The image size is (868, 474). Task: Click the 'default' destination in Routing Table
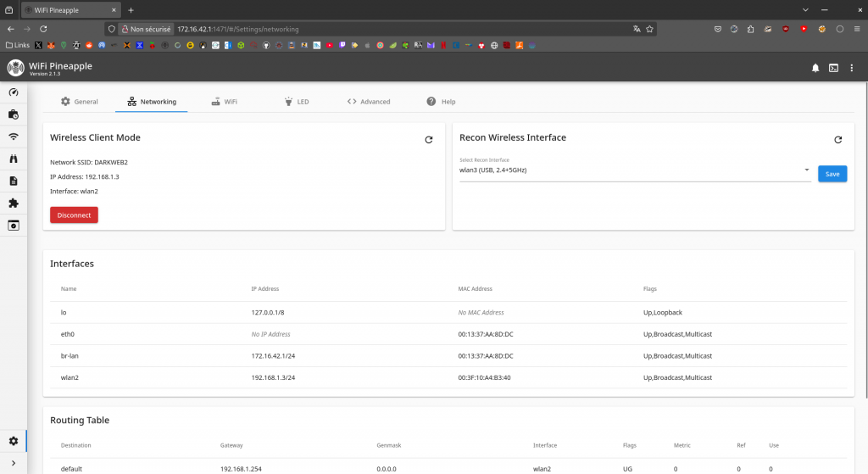(71, 468)
